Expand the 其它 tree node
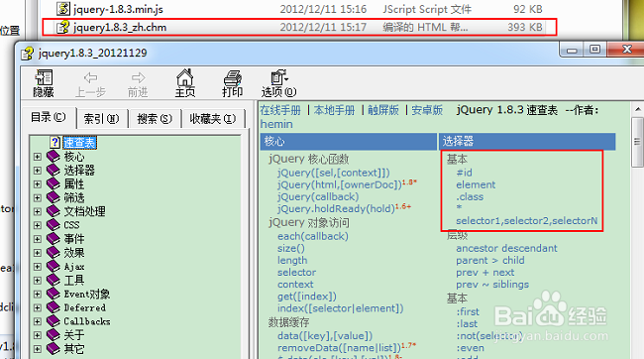Screen dimensions: 644x359 (x=38, y=349)
